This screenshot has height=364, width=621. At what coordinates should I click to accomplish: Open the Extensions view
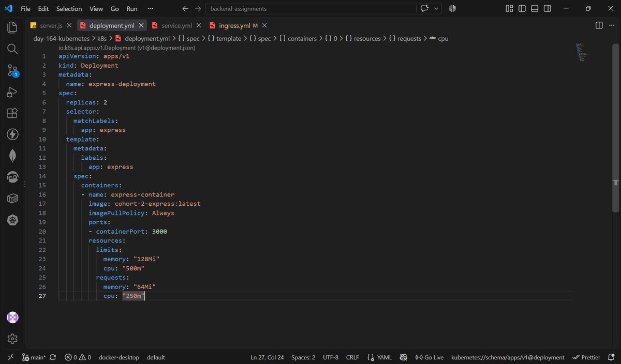tap(12, 113)
